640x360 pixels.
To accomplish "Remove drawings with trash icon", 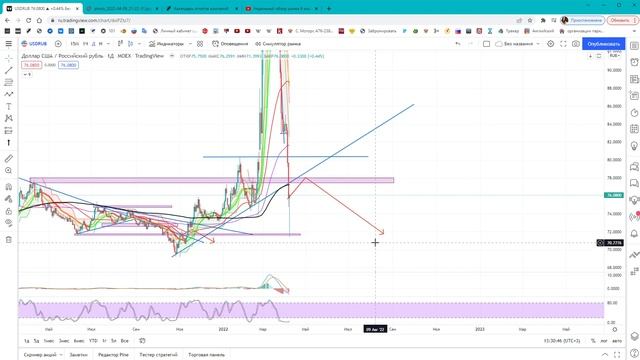I will point(9,240).
